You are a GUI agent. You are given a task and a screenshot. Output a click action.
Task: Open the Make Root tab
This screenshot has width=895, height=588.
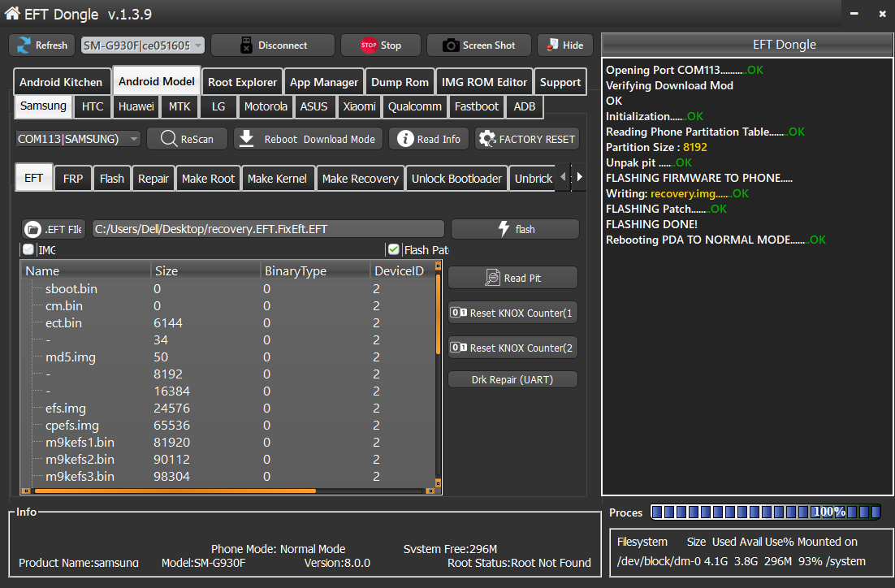pos(209,179)
